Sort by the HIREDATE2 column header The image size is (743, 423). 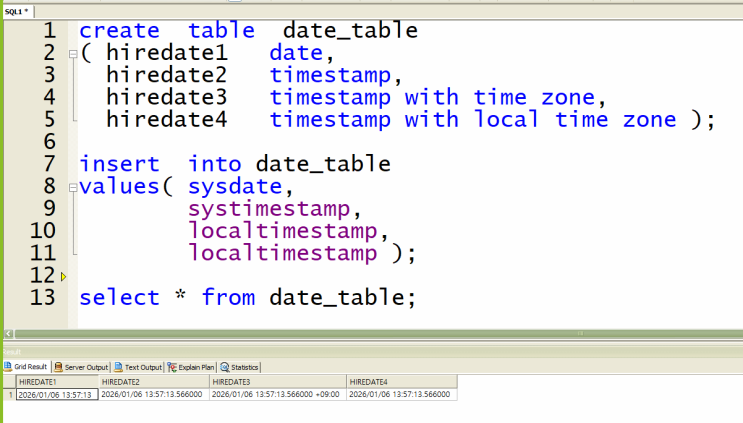coord(154,381)
